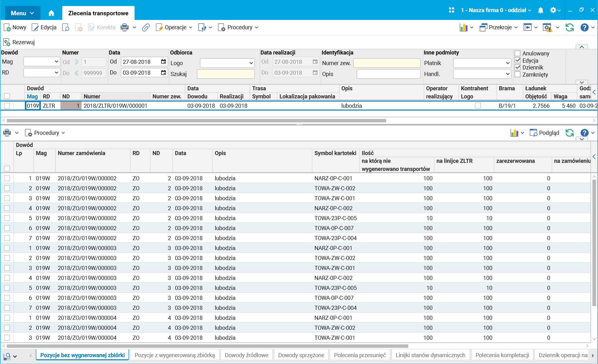Viewport: 598px width, 364px height.
Task: Open the Mag dropdown in the filter
Action: click(41, 62)
